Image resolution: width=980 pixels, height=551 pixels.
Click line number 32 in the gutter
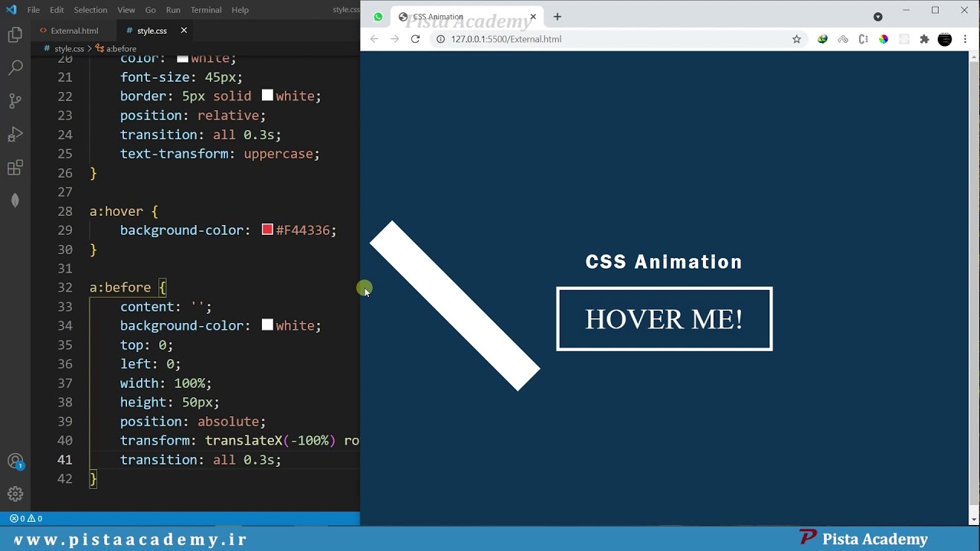(x=65, y=288)
